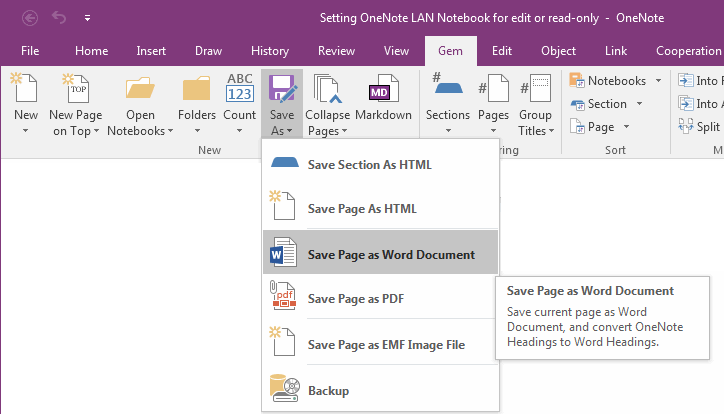Screen dimensions: 724x414
Task: Expand the New button dropdown arrow
Action: pyautogui.click(x=25, y=131)
